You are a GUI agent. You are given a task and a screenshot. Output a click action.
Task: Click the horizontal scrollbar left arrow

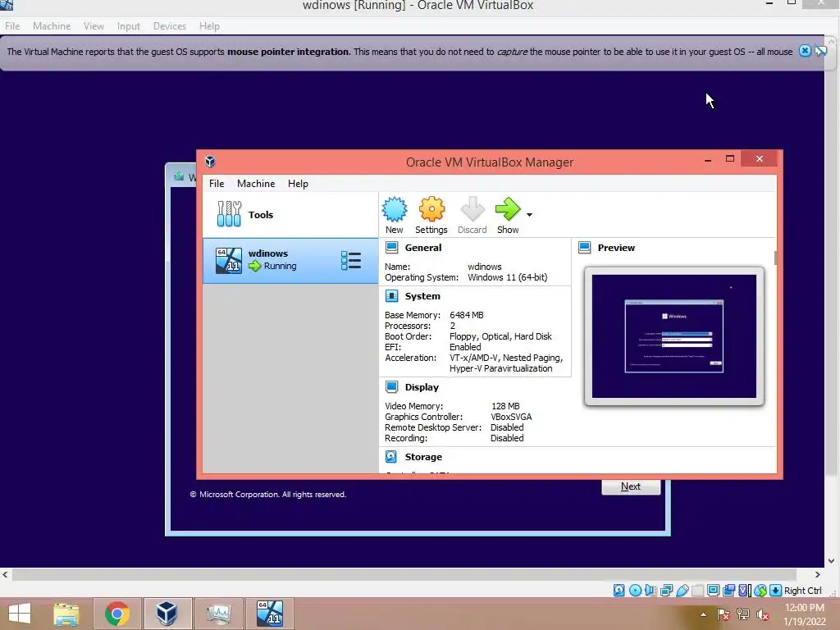click(5, 574)
